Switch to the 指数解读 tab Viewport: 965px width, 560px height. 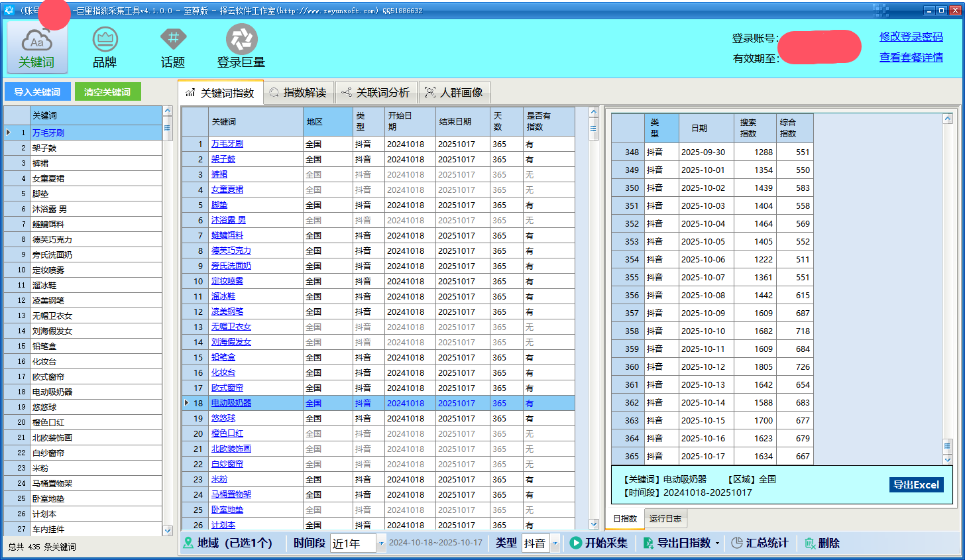(298, 93)
